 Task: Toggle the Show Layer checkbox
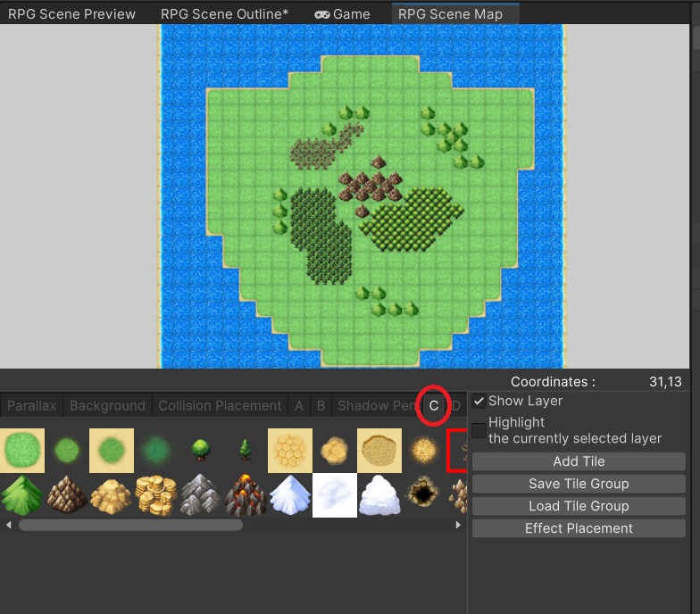click(479, 402)
